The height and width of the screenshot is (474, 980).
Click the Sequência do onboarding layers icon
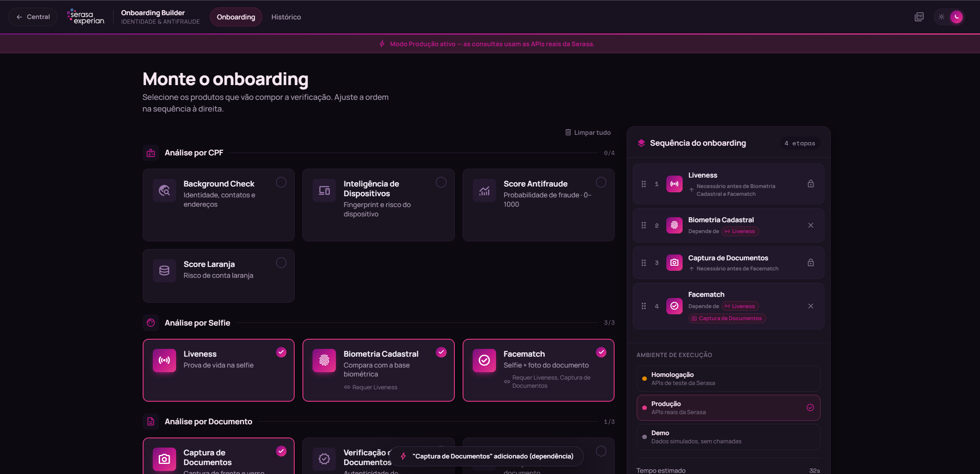tap(641, 143)
